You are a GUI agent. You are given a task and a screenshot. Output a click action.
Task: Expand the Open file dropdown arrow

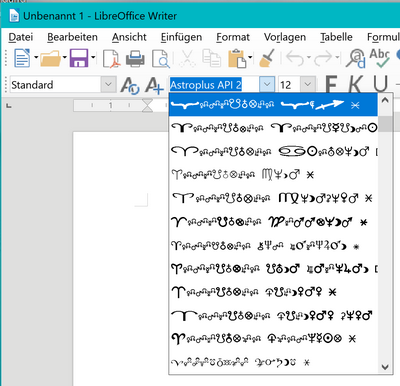tap(65, 58)
